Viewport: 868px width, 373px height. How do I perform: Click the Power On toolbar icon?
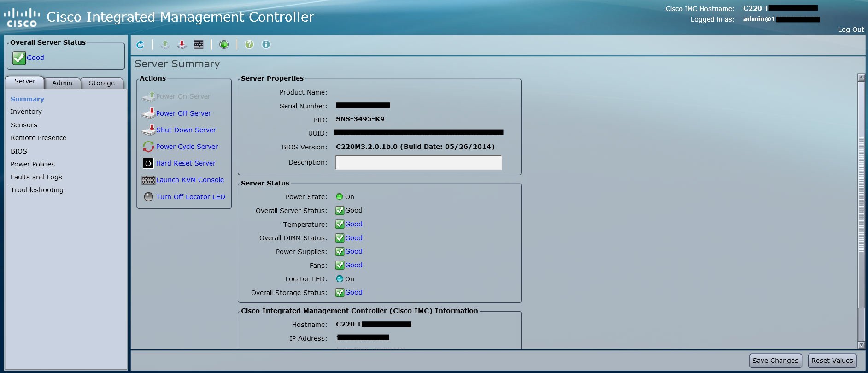(x=165, y=45)
